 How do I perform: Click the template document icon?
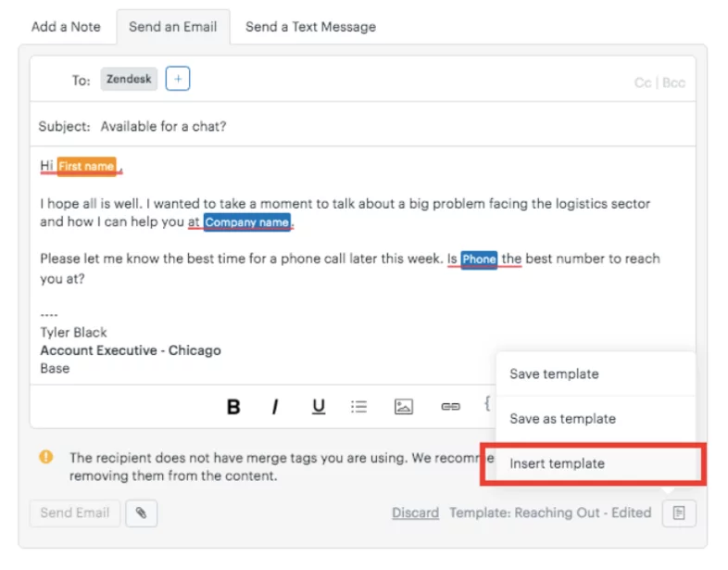[679, 513]
